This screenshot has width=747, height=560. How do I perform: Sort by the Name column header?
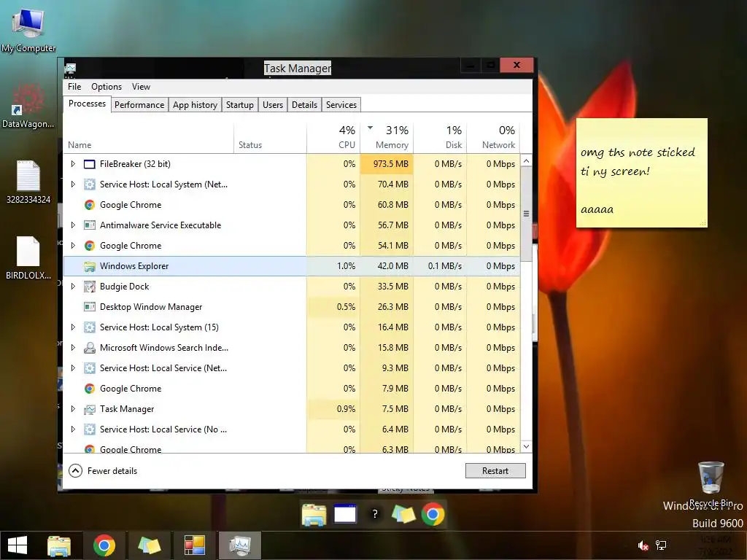coord(148,137)
